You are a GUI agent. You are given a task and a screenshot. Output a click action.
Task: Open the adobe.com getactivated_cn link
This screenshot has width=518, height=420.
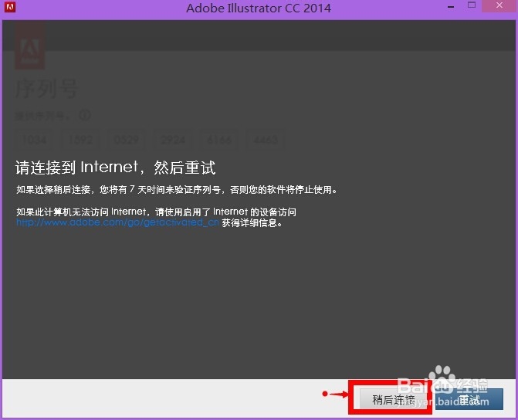pyautogui.click(x=117, y=222)
